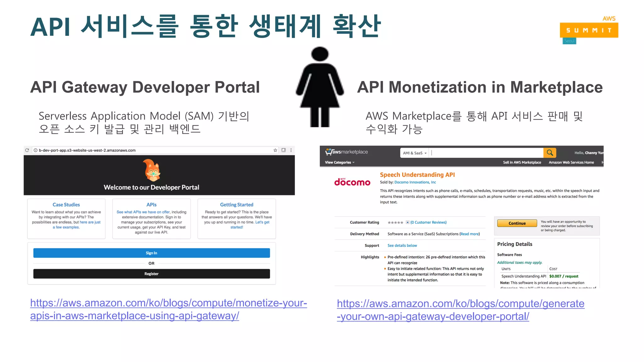Open Amazon Web Services Home menu item
Viewport: 644px width, 362px height.
[x=571, y=162]
